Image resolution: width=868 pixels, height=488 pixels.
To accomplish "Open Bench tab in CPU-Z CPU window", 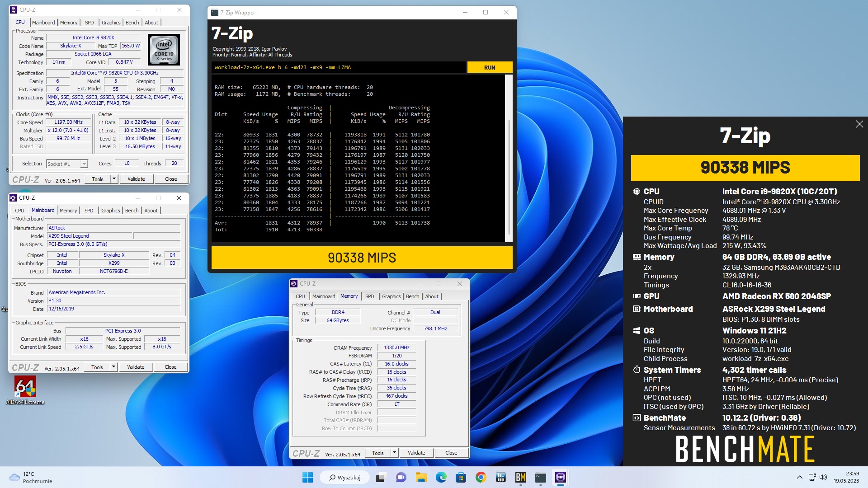I will click(132, 23).
